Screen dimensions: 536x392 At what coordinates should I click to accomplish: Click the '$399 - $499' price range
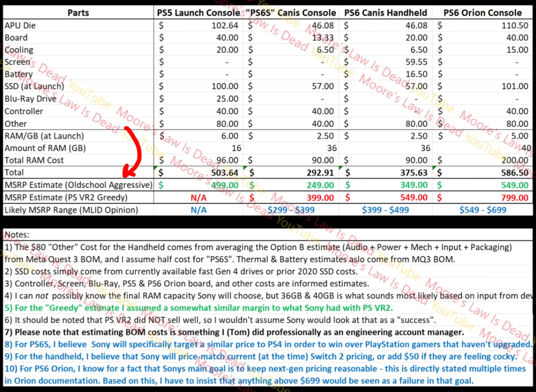(385, 210)
